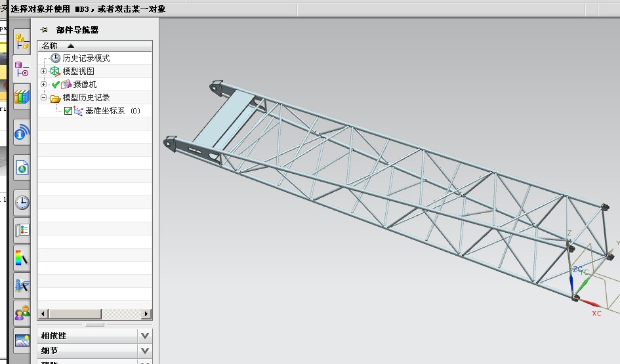Expand the 模型视图 tree node
620x364 pixels.
43,71
